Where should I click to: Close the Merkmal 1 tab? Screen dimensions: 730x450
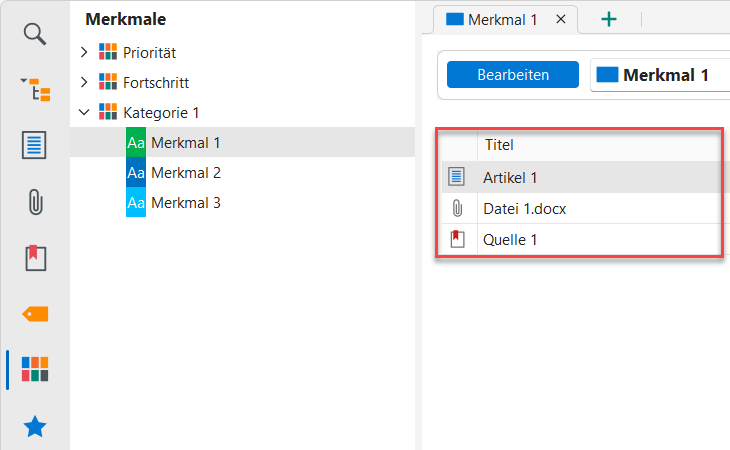(560, 19)
